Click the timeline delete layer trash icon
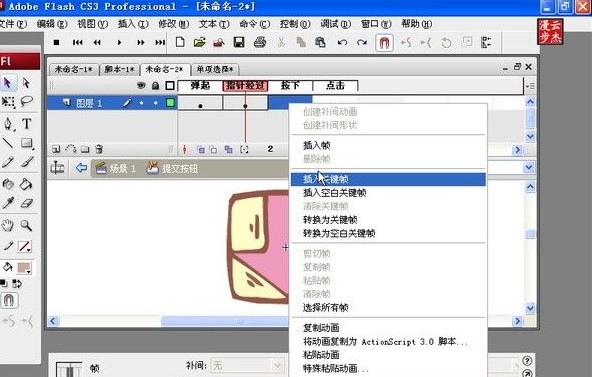This screenshot has height=377, width=592. (99, 149)
